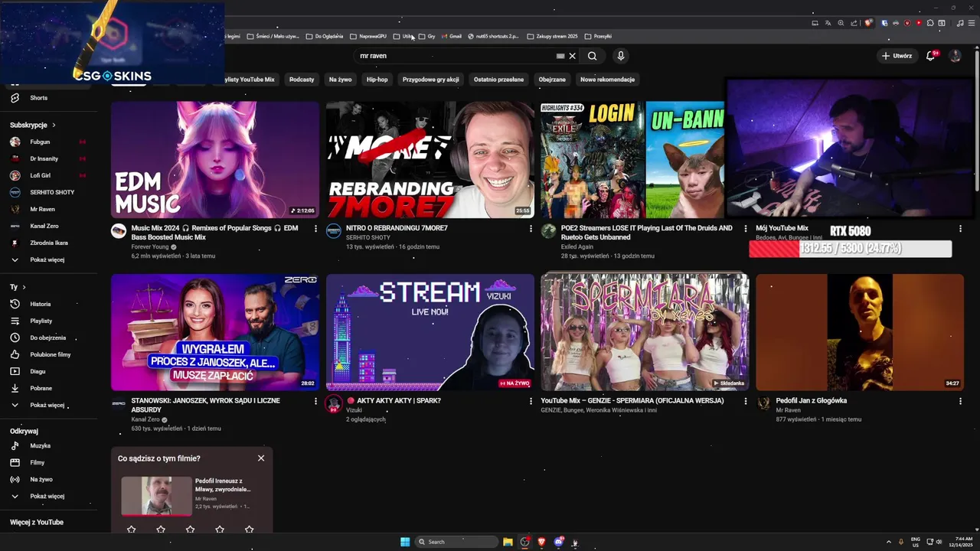
Task: Play the Stream Vizuki live thumbnail
Action: 430,333
